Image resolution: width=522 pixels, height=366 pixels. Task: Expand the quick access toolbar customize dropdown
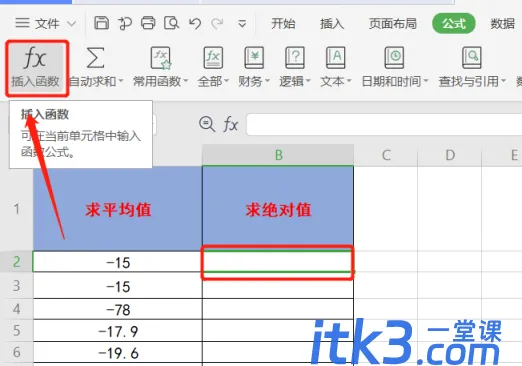[x=242, y=24]
